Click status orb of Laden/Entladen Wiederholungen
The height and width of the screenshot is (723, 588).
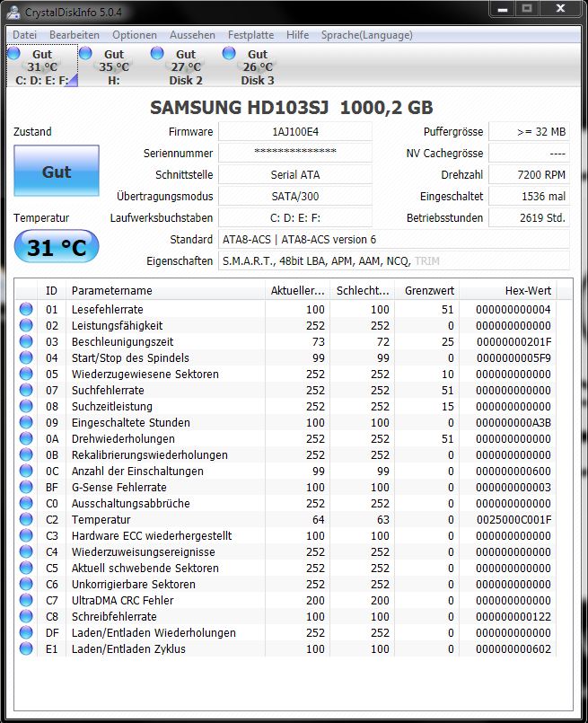[x=26, y=631]
